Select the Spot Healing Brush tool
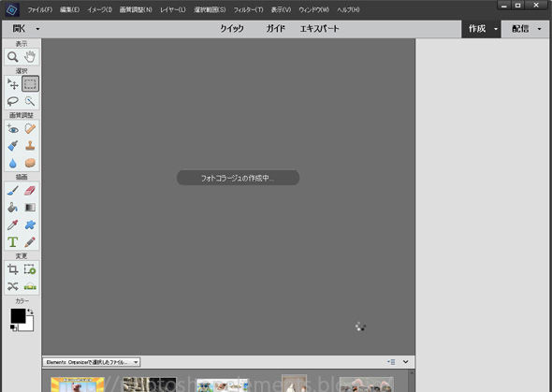Screen dimensions: 552x392 point(30,129)
